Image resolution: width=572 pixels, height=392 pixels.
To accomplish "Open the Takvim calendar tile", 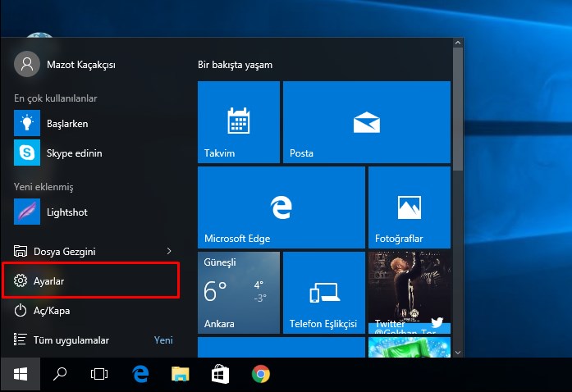I will (x=238, y=121).
